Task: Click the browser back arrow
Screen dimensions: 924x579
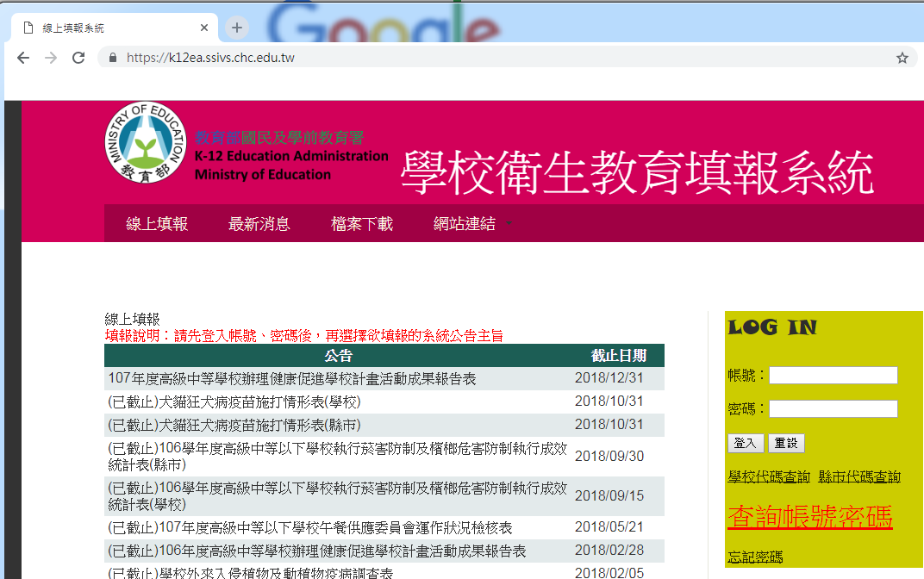Action: tap(23, 58)
